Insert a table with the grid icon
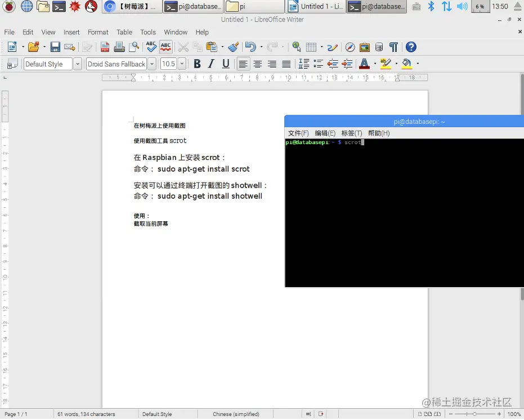 click(x=311, y=47)
